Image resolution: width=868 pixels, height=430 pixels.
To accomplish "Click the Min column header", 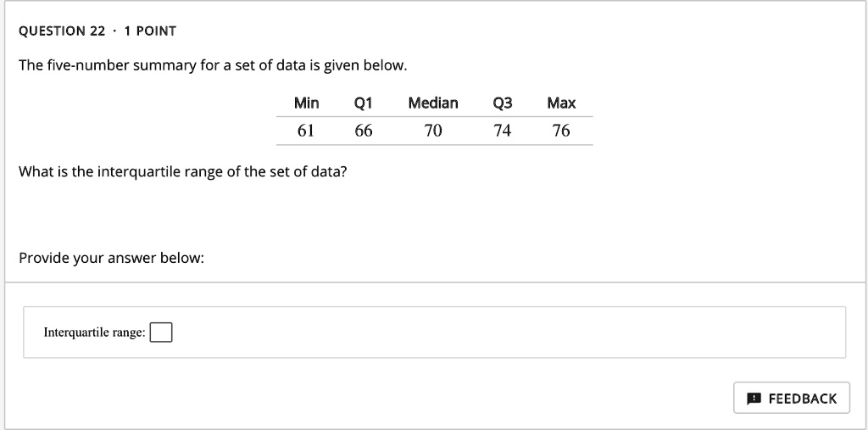I will pyautogui.click(x=306, y=103).
